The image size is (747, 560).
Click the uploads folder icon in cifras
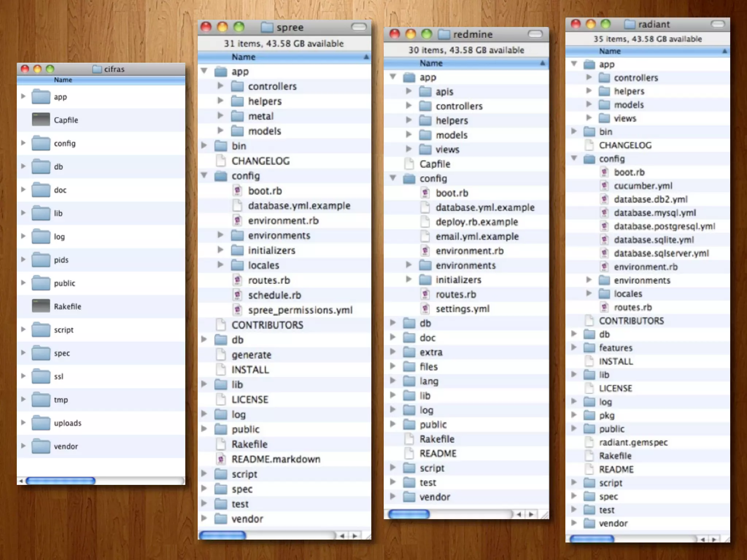[x=40, y=423]
